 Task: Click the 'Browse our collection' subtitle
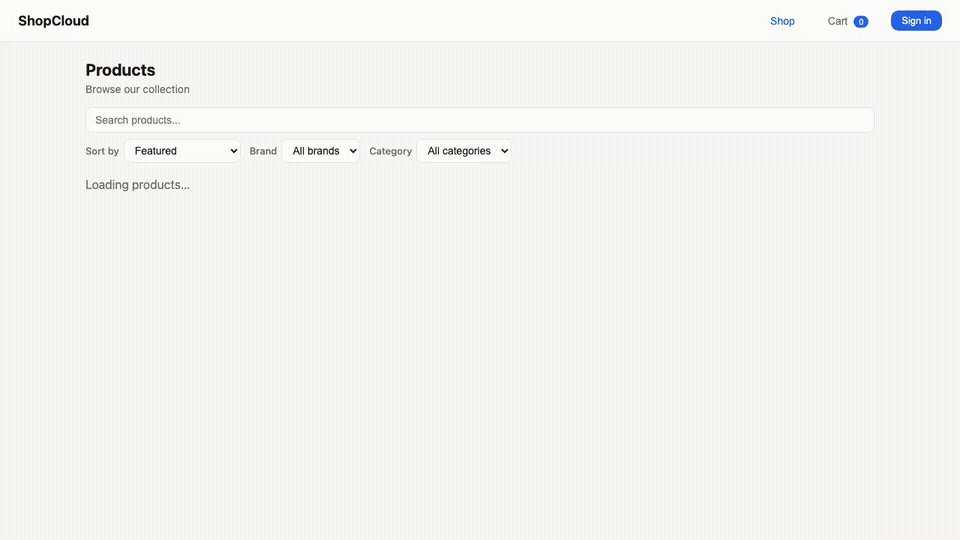(x=137, y=89)
